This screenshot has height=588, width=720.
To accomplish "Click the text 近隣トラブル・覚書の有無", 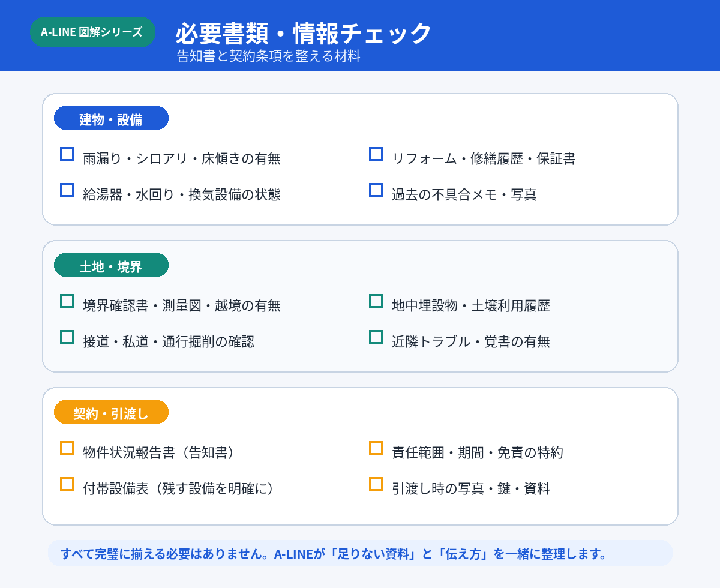I will point(471,341).
